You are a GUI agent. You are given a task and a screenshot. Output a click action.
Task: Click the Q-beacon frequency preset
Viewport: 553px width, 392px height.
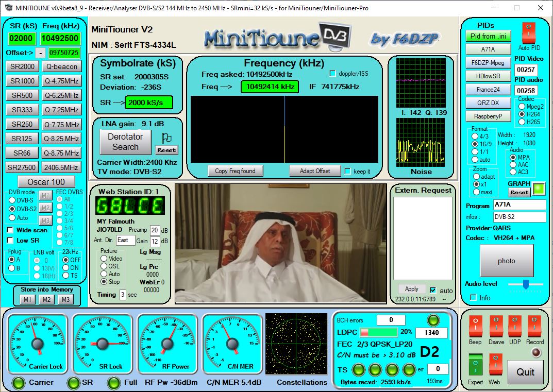point(61,66)
